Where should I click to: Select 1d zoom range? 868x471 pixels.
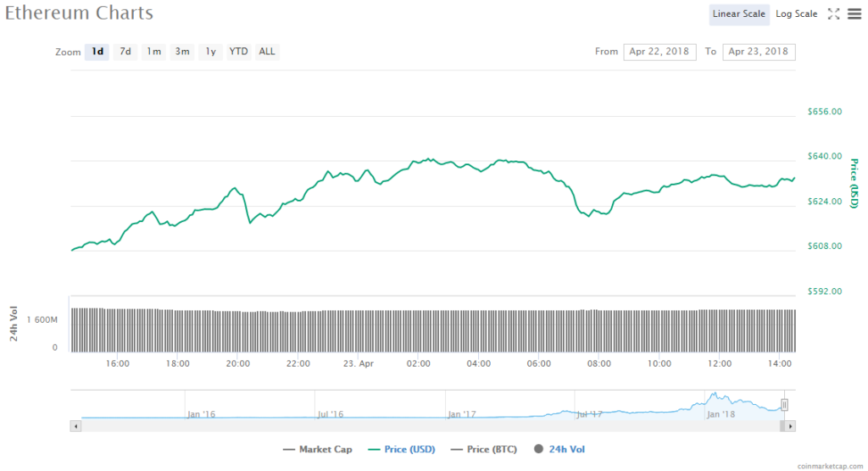(x=97, y=52)
